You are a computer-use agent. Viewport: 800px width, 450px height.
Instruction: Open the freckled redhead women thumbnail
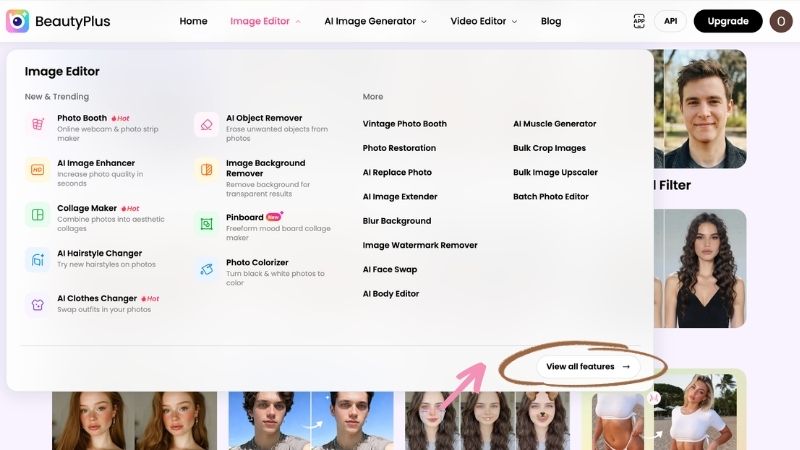tap(134, 420)
